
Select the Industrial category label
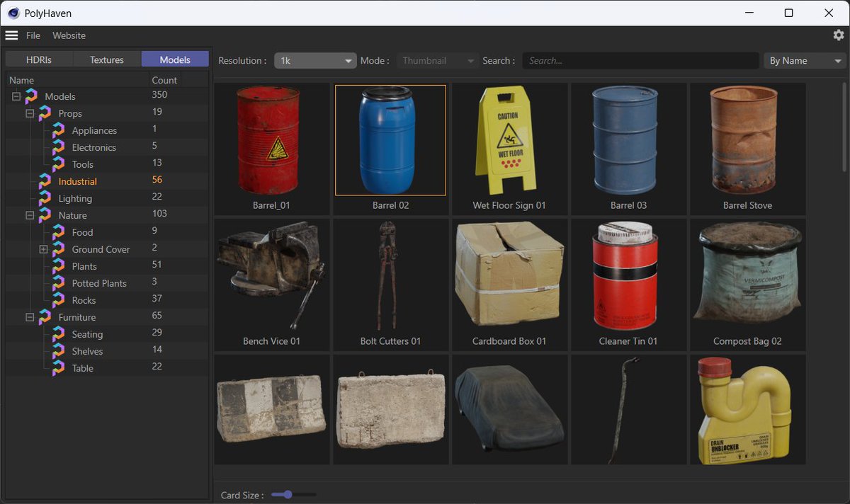(77, 182)
